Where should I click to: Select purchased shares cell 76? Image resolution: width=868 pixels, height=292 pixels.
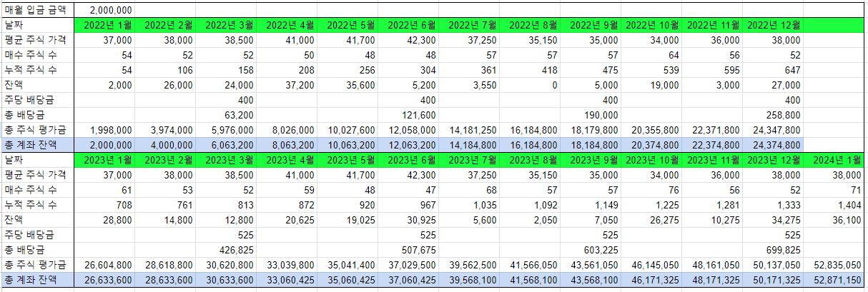coord(651,189)
